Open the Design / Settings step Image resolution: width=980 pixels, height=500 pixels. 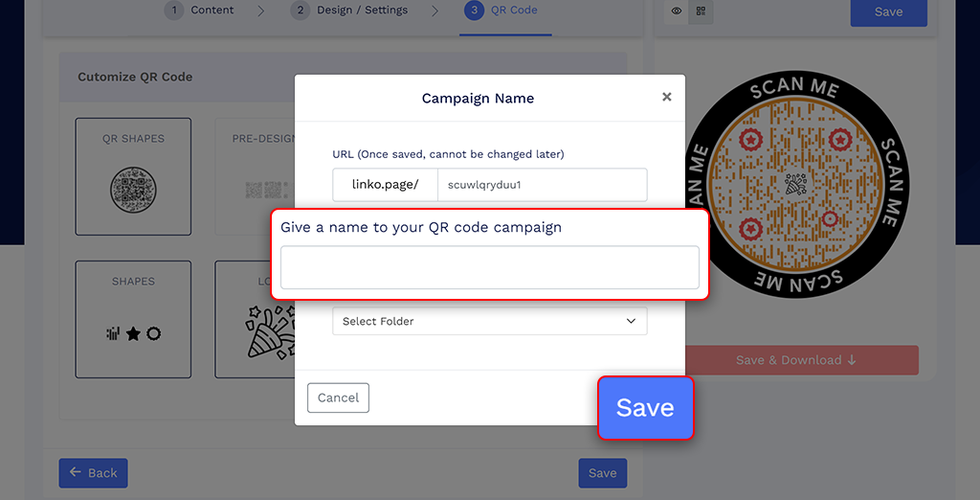[350, 11]
